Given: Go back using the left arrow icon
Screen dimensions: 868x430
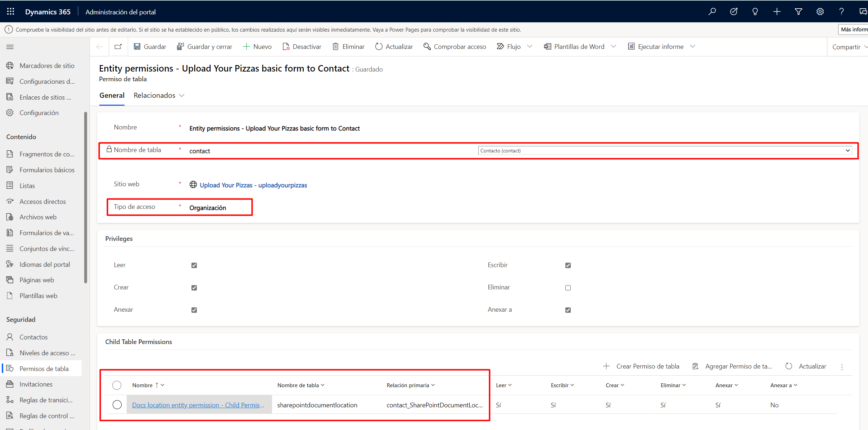Looking at the screenshot, I should (x=99, y=47).
